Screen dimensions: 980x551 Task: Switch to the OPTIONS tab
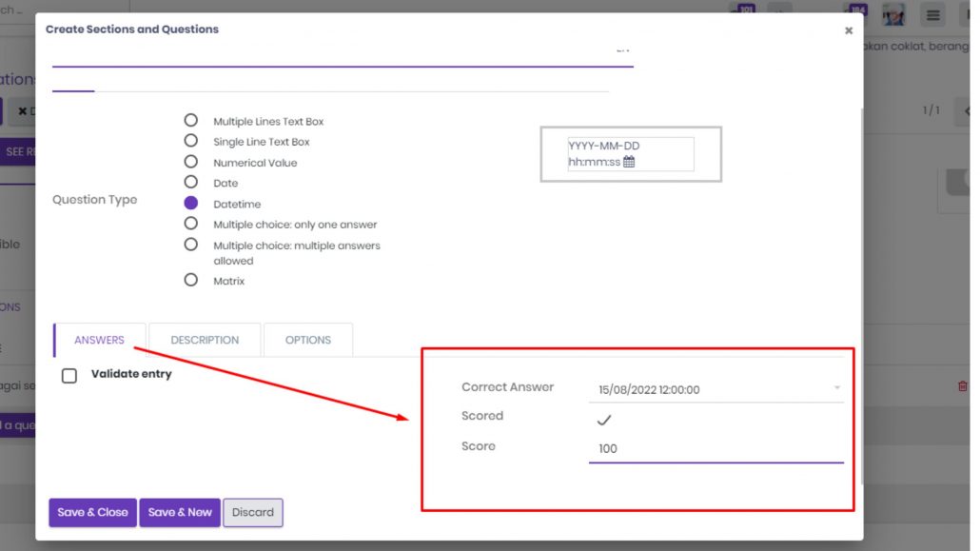[308, 340]
